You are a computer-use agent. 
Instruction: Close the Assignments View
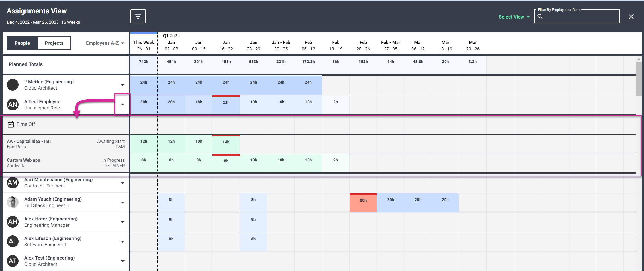pos(631,16)
